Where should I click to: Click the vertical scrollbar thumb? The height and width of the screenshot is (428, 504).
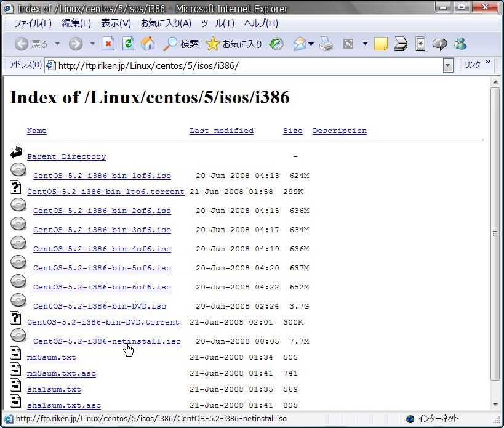click(495, 233)
